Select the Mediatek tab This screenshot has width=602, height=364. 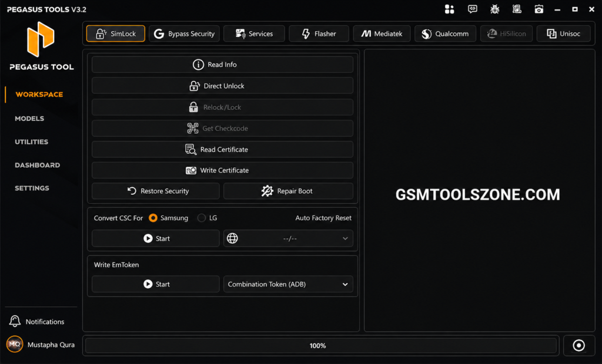click(x=382, y=33)
